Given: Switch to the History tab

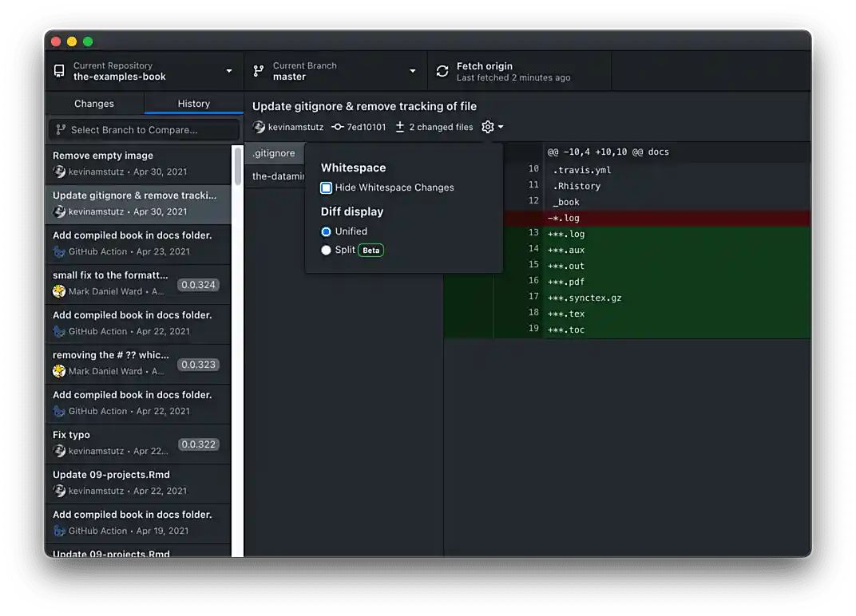Looking at the screenshot, I should (x=192, y=103).
